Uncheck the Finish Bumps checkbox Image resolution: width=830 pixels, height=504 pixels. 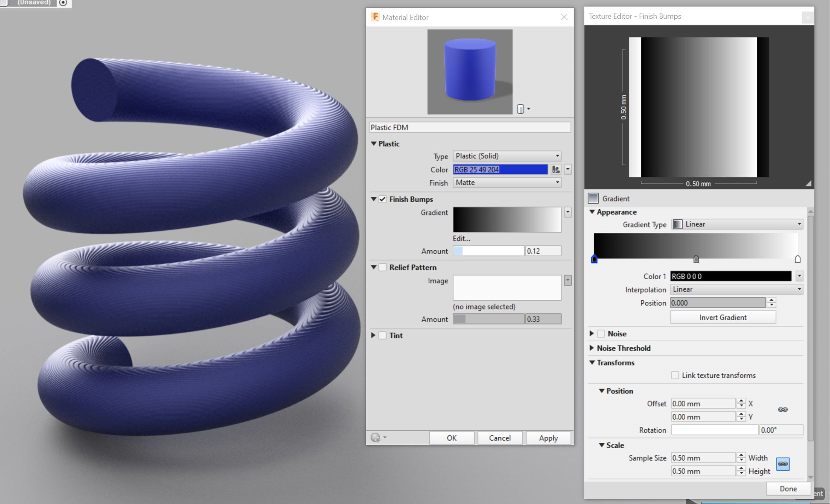382,199
